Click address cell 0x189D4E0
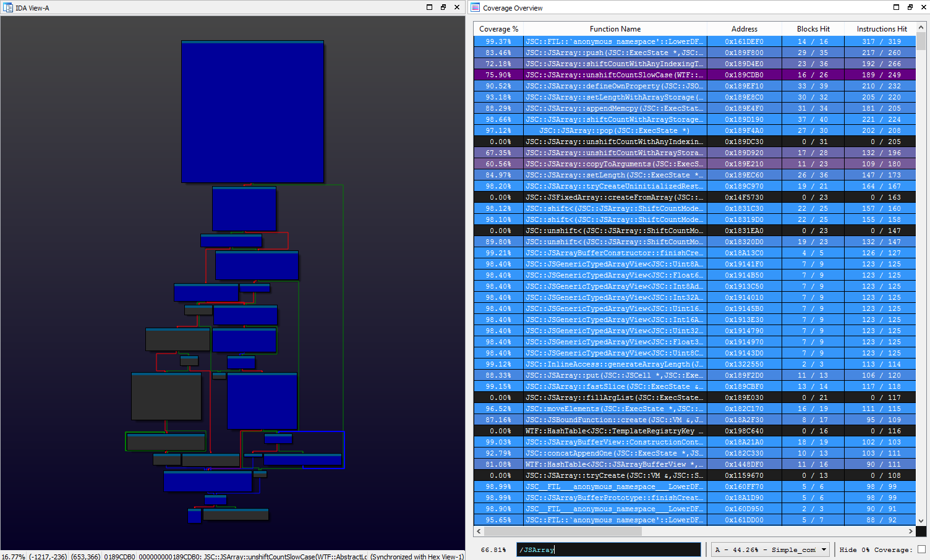Viewport: 930px width, 560px height. 744,64
